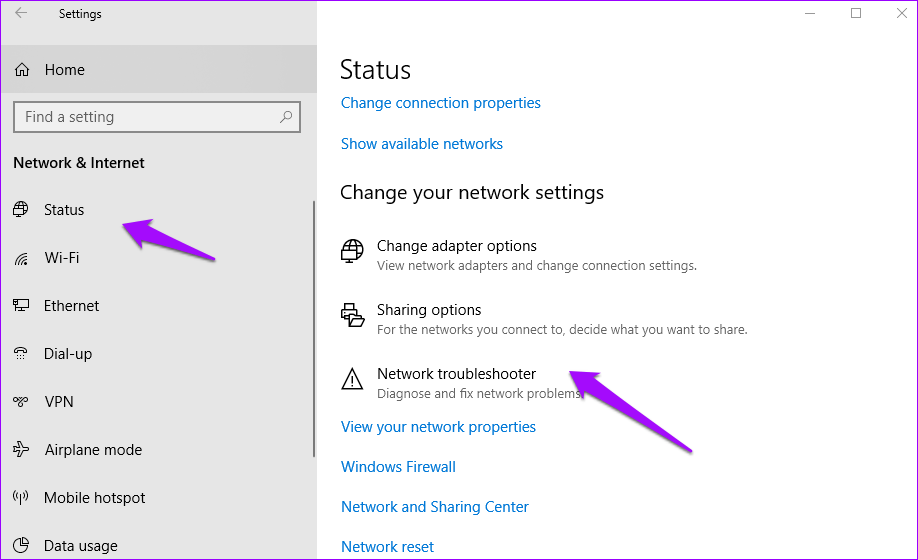Open Network and Sharing Center link
The width and height of the screenshot is (918, 560).
434,507
